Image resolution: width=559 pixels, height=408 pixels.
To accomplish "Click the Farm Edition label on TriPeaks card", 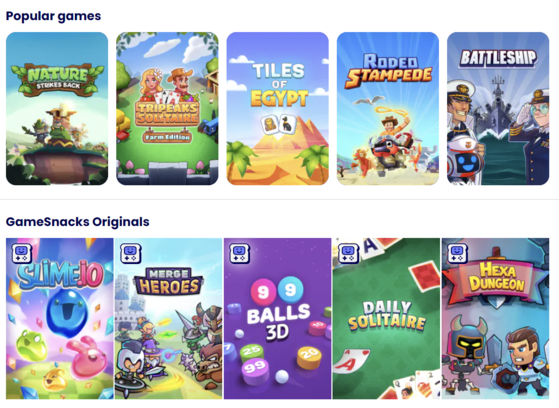I will point(167,137).
